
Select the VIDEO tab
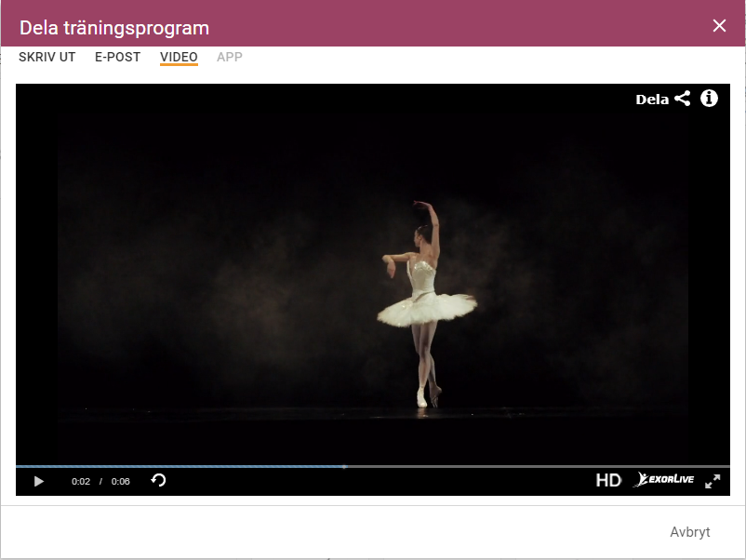tap(179, 57)
